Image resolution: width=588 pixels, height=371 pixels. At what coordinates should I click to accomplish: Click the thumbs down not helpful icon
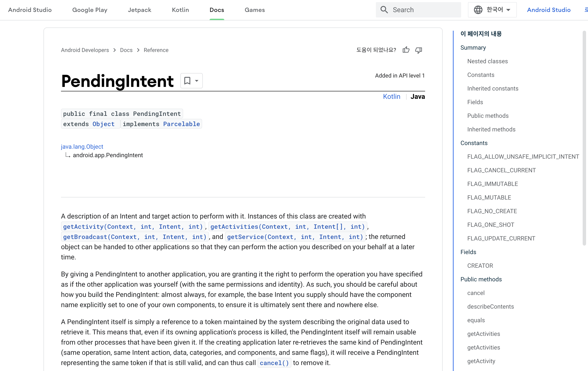click(x=419, y=50)
